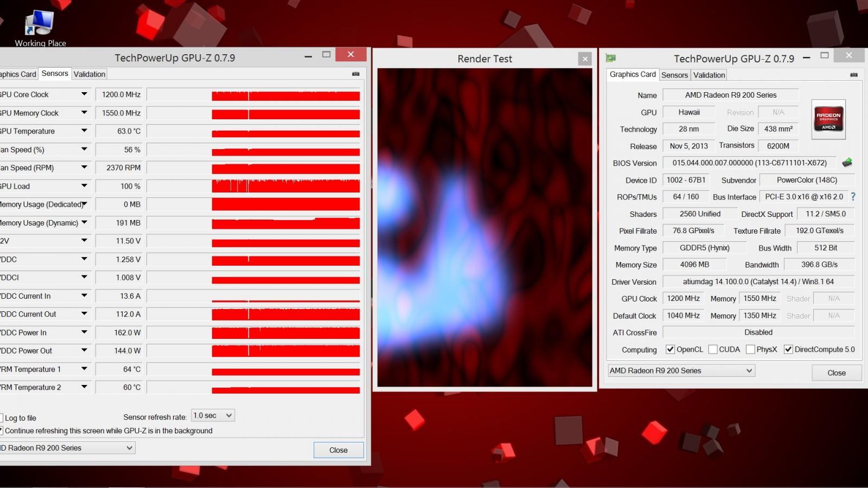Click the BIOS Version field
This screenshot has width=868, height=488.
coord(750,163)
